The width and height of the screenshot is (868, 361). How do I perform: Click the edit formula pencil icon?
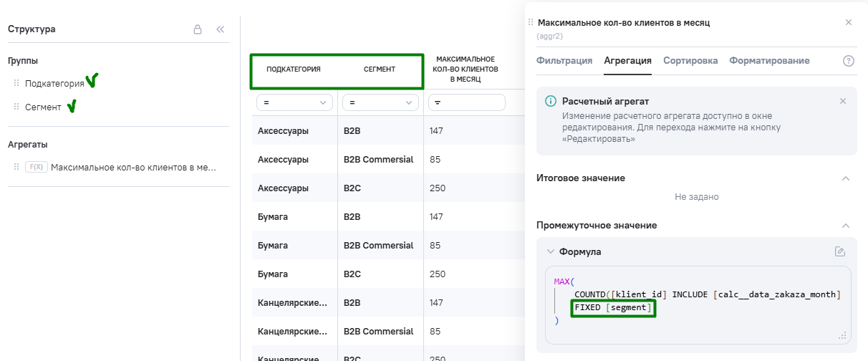tap(840, 251)
